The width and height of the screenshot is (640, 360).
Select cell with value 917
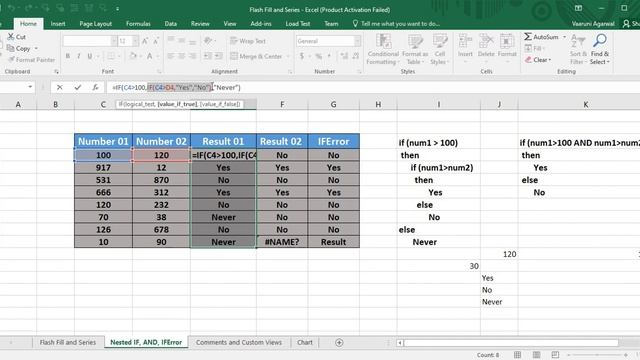103,167
